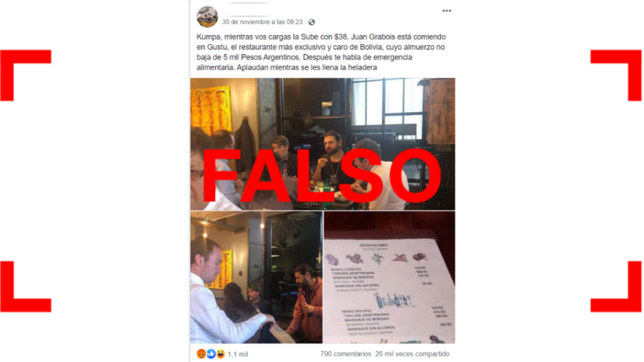Click the blurred poster name above timestamp
This screenshot has height=362, width=644.
point(246,11)
